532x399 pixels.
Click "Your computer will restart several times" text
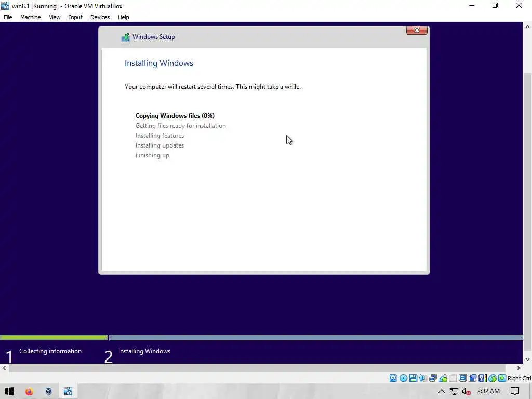(x=179, y=87)
